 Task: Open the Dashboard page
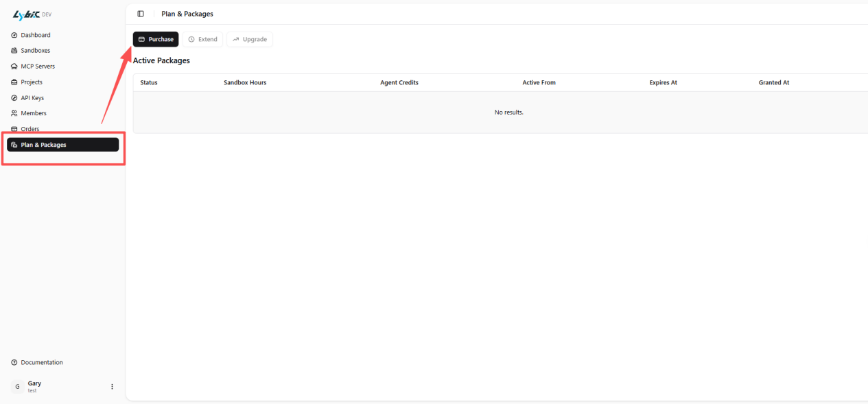pos(35,35)
